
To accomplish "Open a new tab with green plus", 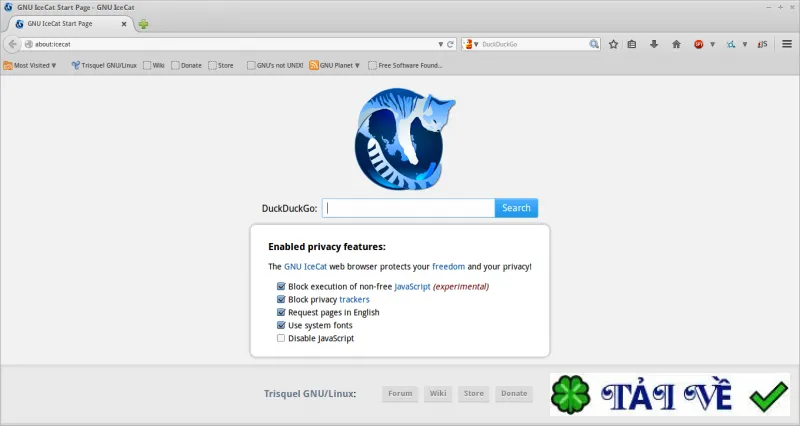I will click(143, 24).
